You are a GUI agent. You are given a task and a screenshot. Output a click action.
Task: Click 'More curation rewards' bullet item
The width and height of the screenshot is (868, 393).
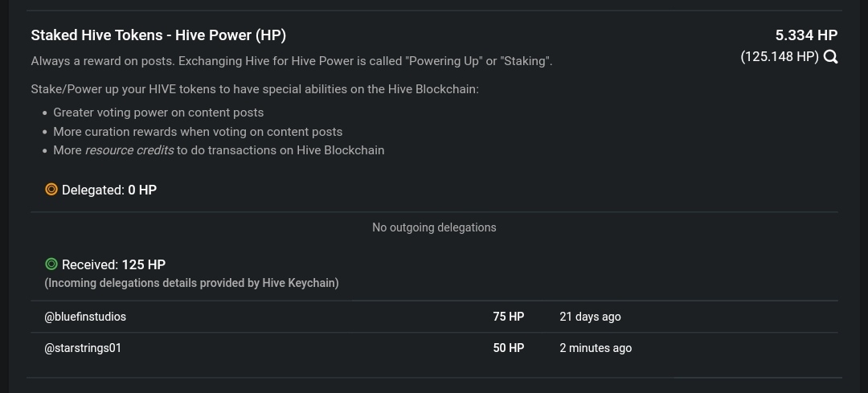click(198, 132)
